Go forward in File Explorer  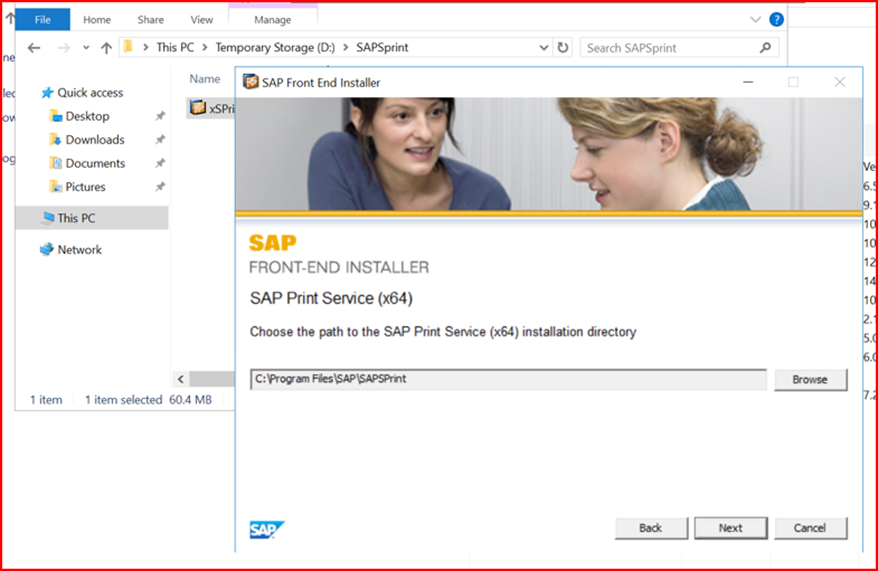click(63, 48)
